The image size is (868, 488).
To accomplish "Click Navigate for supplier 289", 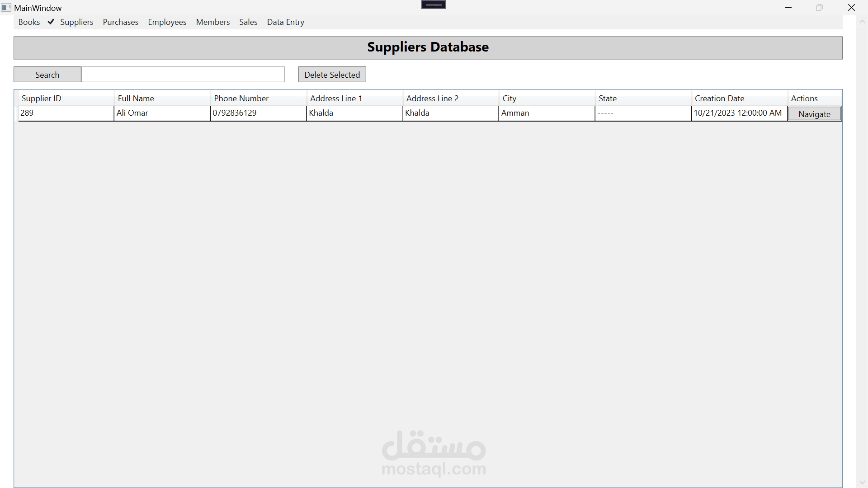I will tap(814, 114).
